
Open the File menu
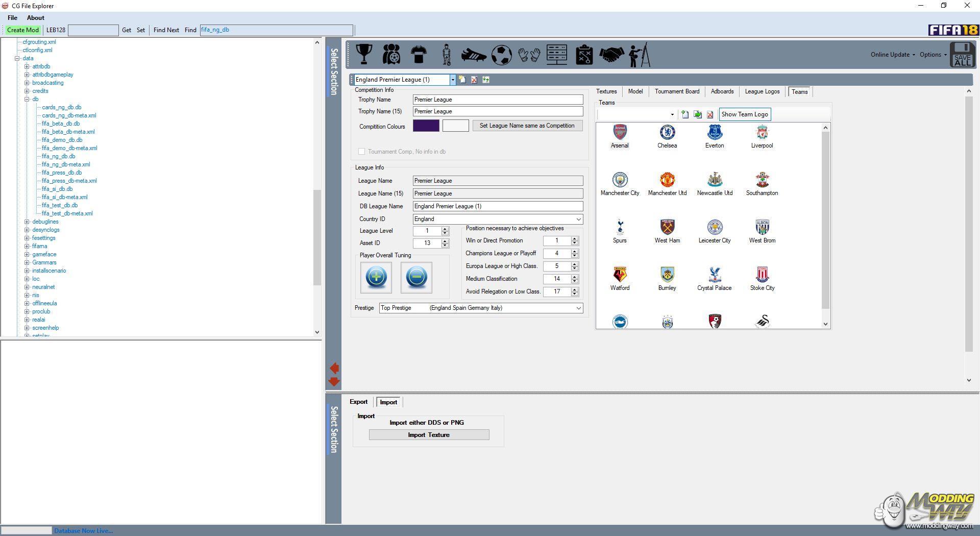(x=13, y=18)
